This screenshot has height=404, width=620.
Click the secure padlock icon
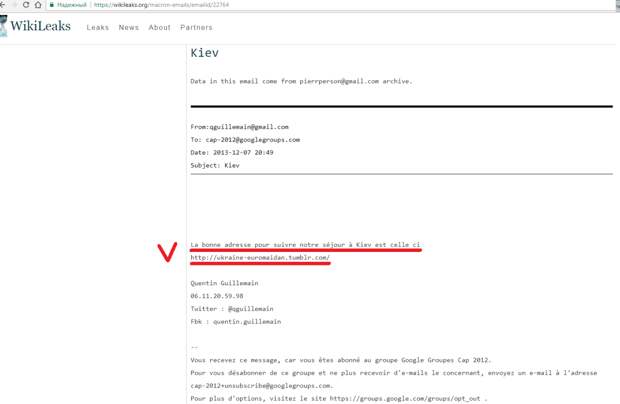coord(51,5)
